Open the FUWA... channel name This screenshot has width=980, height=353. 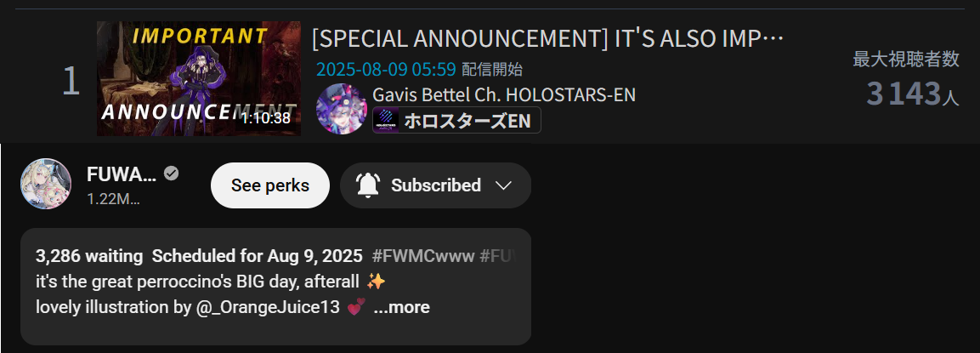[122, 174]
